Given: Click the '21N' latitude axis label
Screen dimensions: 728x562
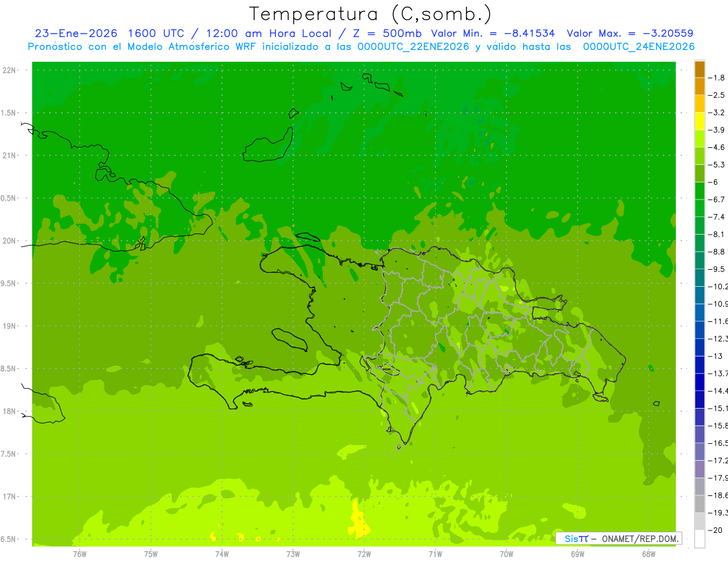Looking at the screenshot, I should (8, 156).
